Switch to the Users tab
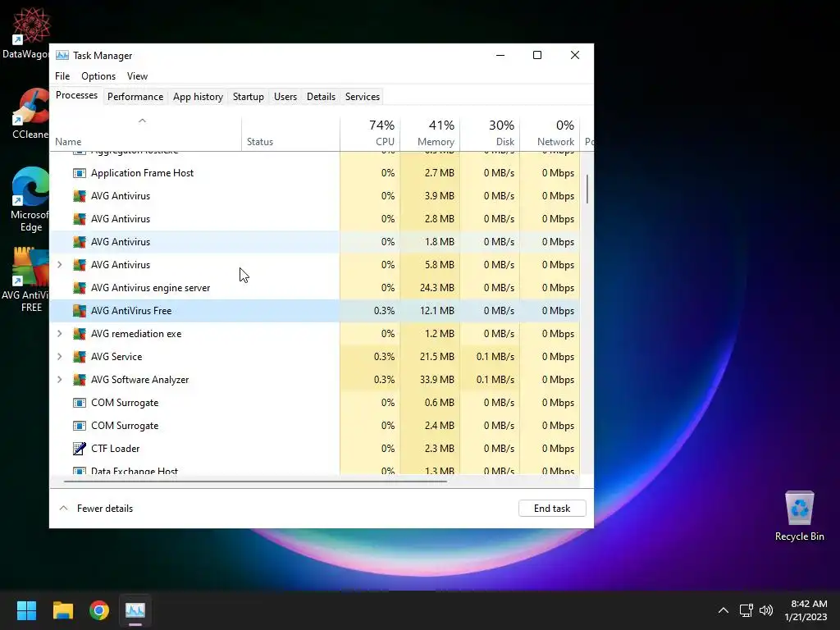Viewport: 840px width, 630px height. coord(285,97)
